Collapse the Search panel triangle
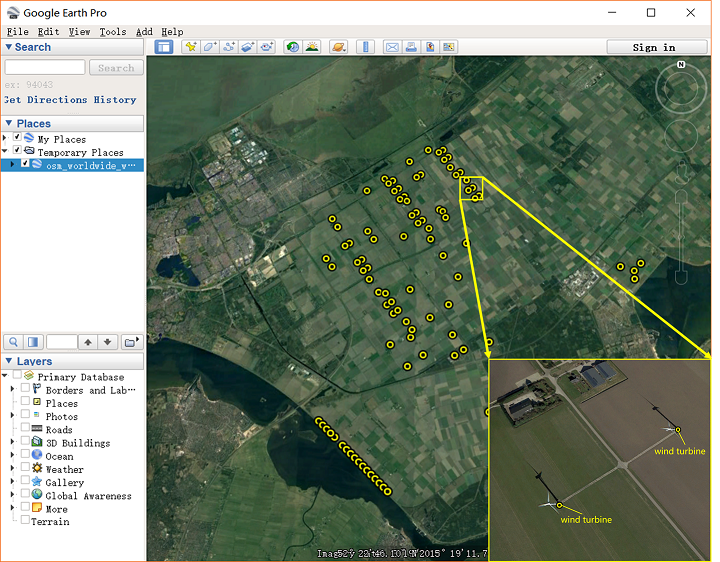 point(8,47)
